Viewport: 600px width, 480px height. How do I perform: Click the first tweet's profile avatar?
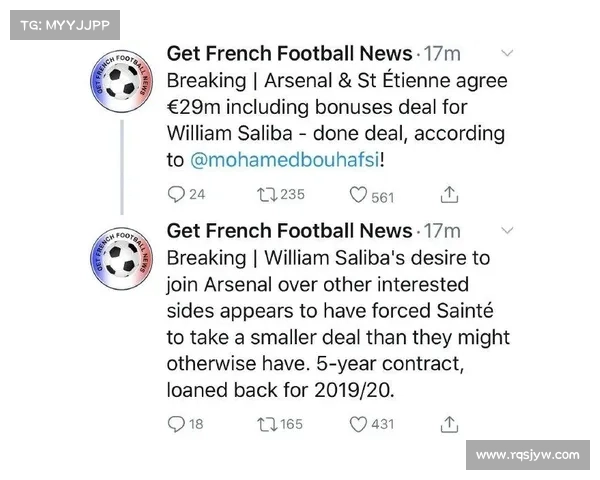121,81
